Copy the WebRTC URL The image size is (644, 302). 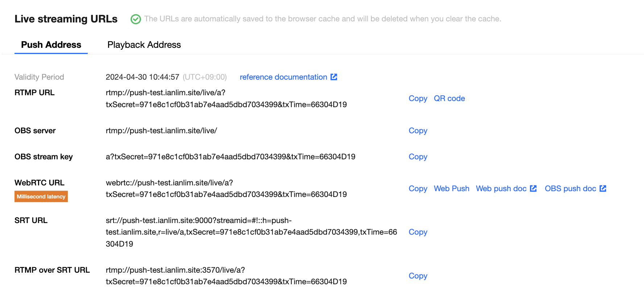tap(418, 189)
